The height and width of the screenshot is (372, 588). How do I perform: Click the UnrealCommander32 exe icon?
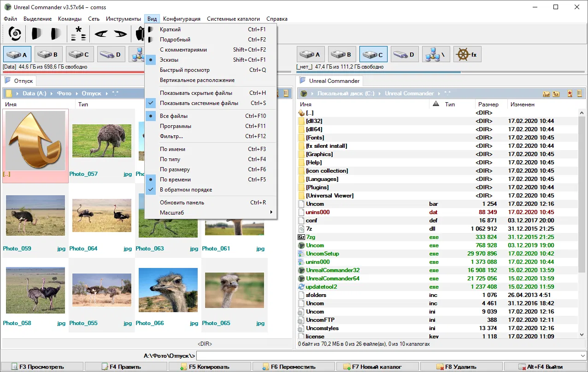301,270
